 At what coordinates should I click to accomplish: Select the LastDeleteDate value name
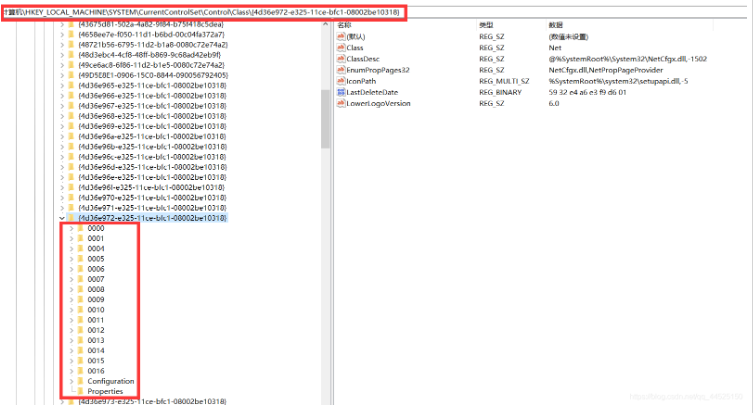[x=372, y=92]
